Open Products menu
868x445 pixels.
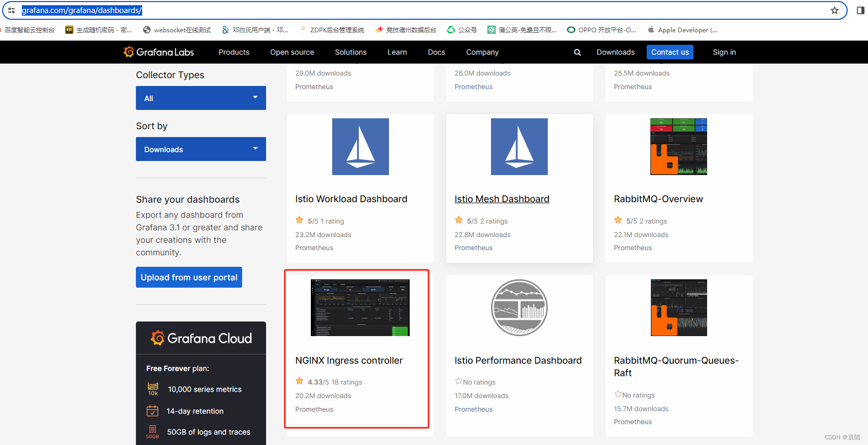tap(234, 52)
